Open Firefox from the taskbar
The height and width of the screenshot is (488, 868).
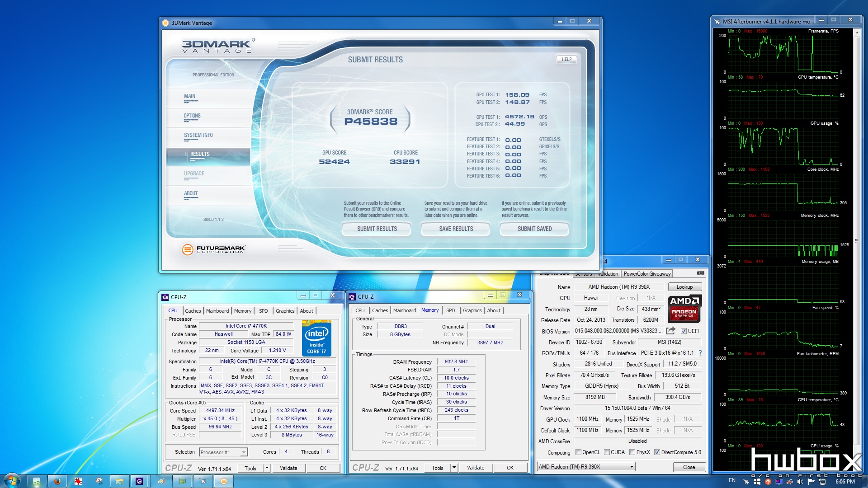(57, 481)
